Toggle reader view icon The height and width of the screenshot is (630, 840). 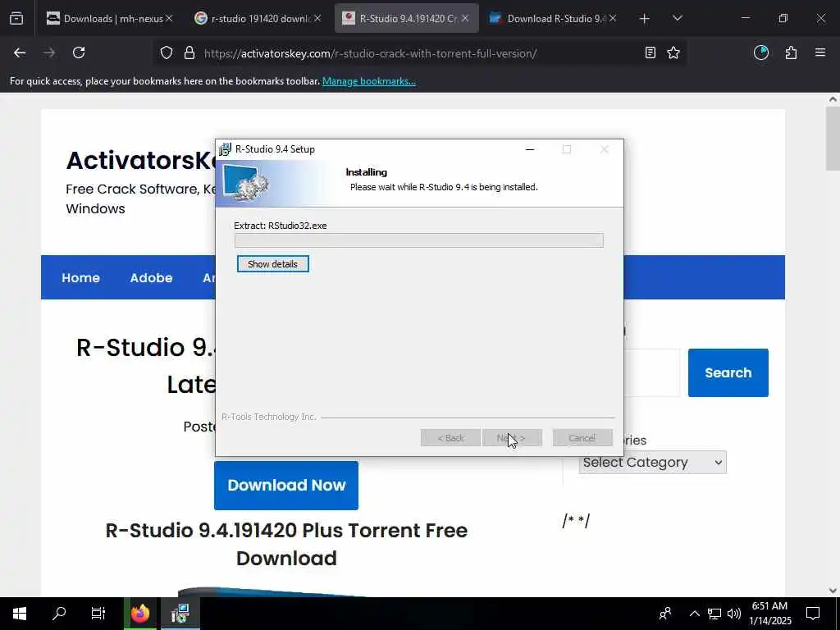pyautogui.click(x=650, y=52)
